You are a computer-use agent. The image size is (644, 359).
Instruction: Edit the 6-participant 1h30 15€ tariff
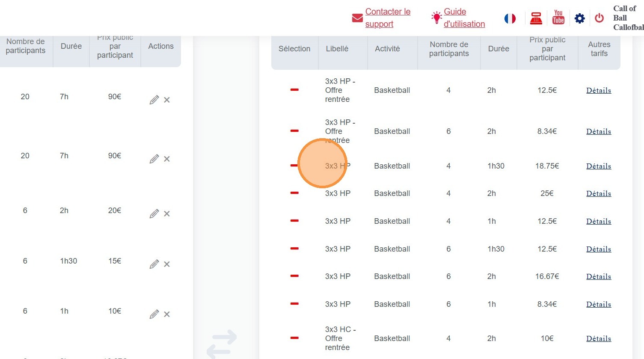tap(154, 264)
